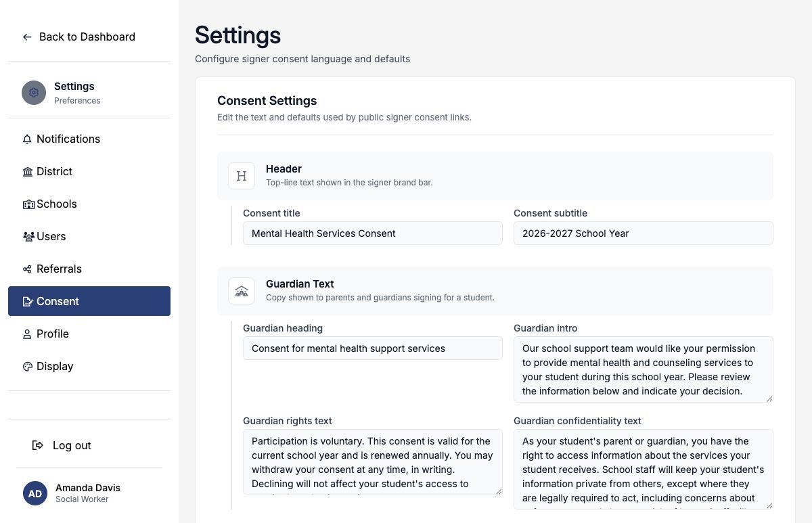Click the Header section H icon
The image size is (812, 523).
pos(242,176)
